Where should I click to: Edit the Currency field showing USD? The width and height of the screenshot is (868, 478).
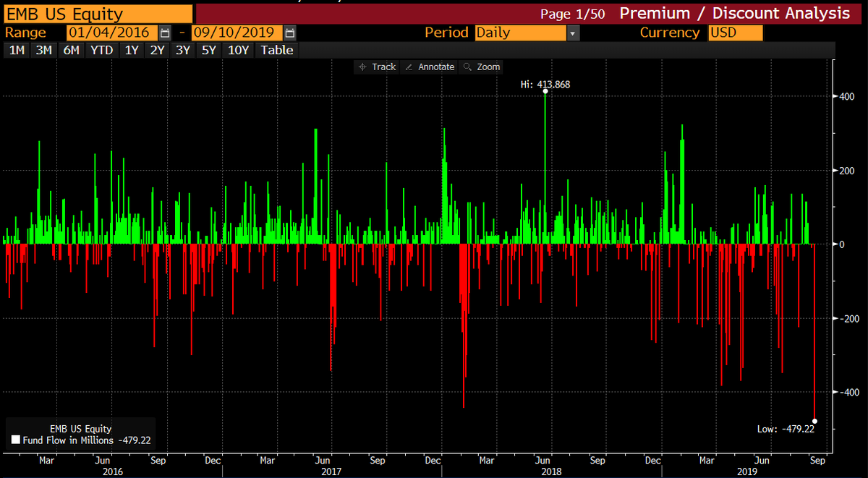736,33
